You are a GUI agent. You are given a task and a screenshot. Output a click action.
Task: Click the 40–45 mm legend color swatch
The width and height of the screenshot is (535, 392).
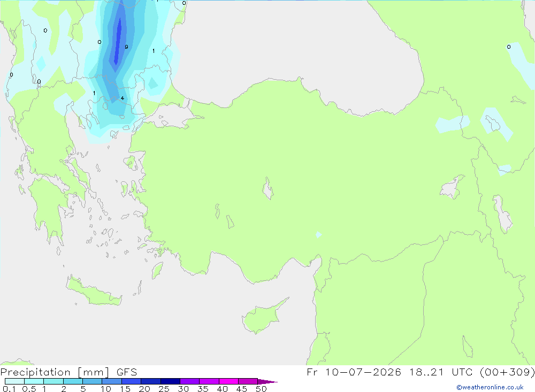(x=228, y=381)
